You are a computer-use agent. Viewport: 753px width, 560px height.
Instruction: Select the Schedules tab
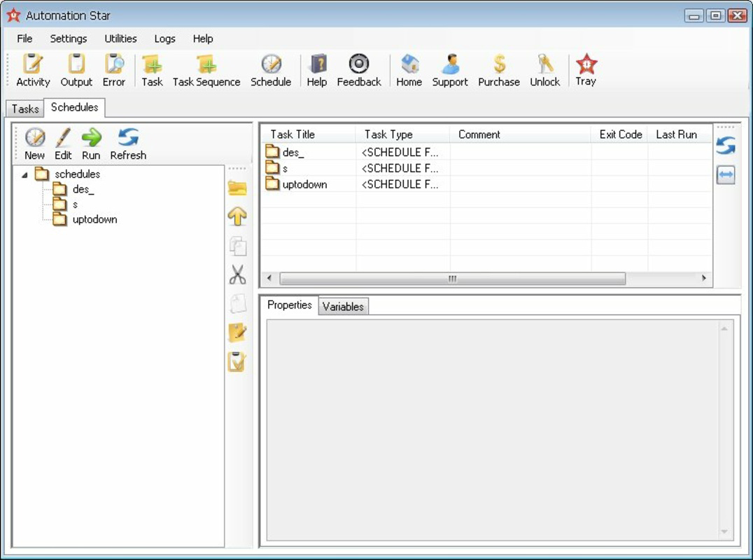pyautogui.click(x=74, y=107)
